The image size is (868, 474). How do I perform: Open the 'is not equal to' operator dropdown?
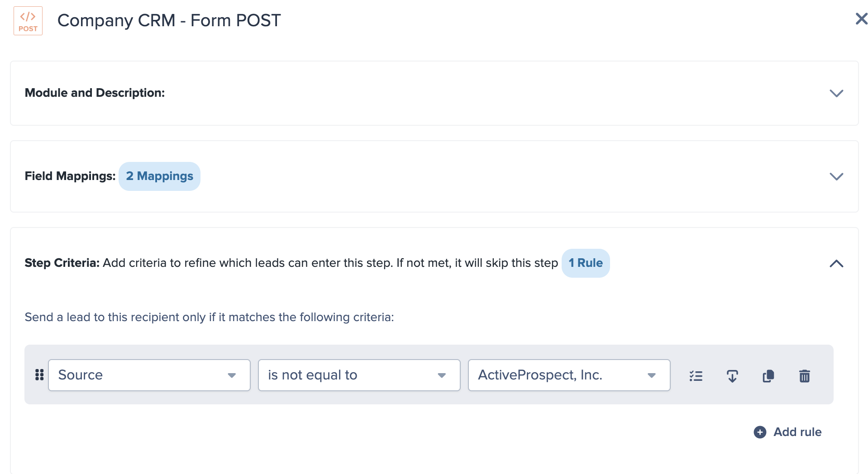[x=359, y=375]
